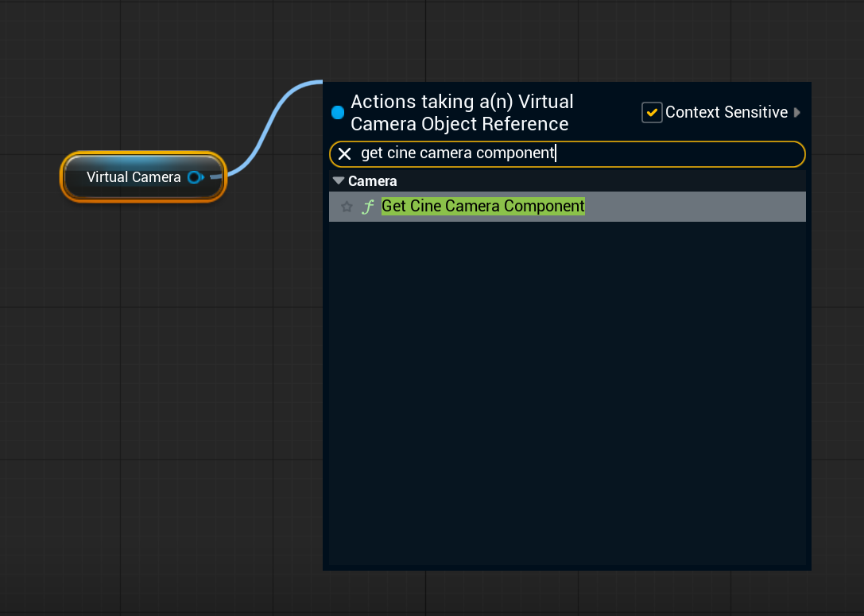The height and width of the screenshot is (616, 864).
Task: Click the Actions taking a(n) Virtual Camera title
Action: pos(462,112)
